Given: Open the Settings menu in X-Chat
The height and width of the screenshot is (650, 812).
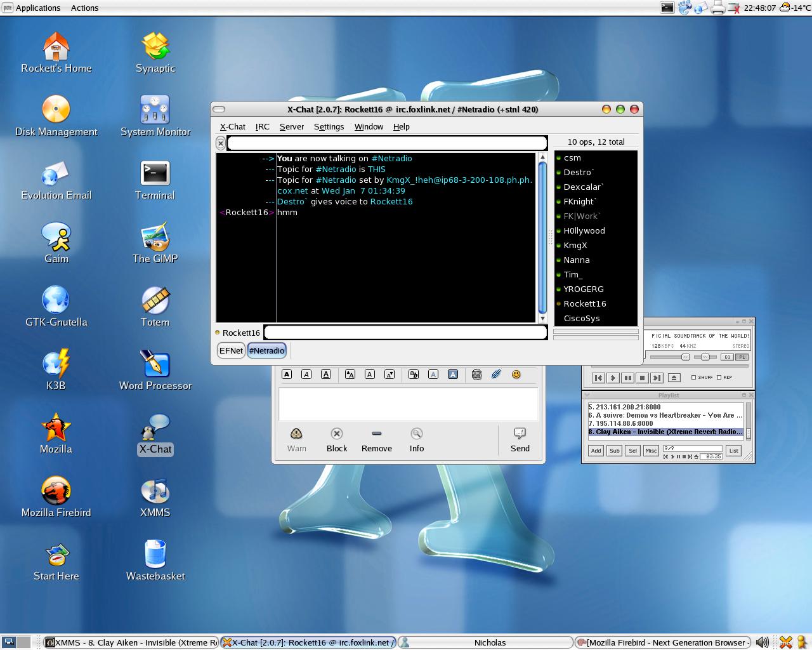Looking at the screenshot, I should coord(329,126).
